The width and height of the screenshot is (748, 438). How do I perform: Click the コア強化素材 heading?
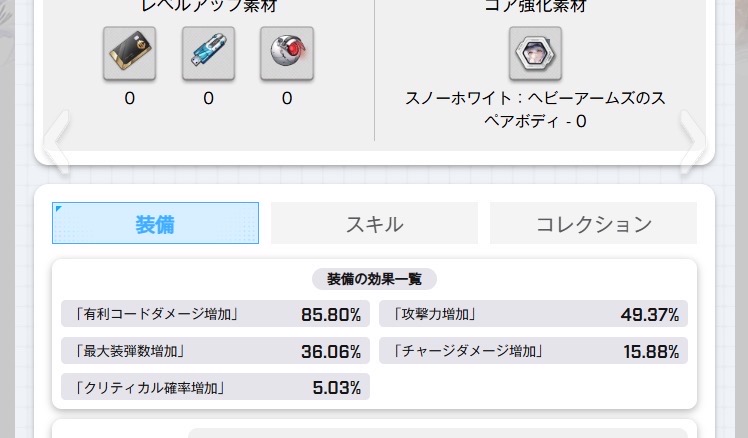[x=535, y=7]
